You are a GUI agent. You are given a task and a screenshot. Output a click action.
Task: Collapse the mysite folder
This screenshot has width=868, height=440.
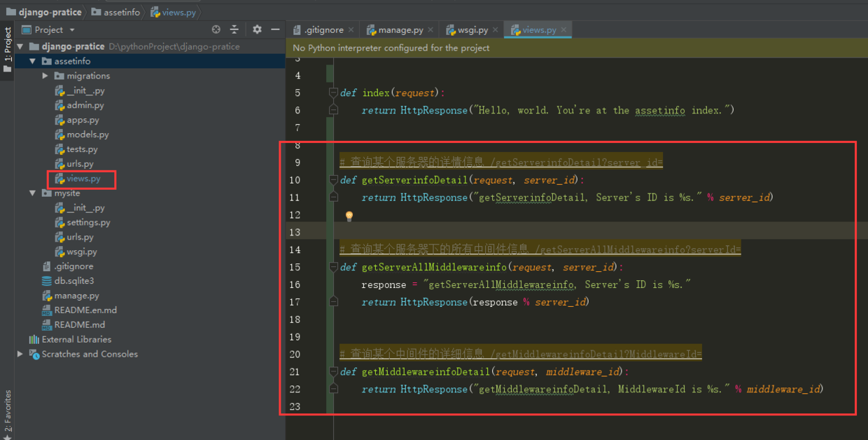click(32, 193)
